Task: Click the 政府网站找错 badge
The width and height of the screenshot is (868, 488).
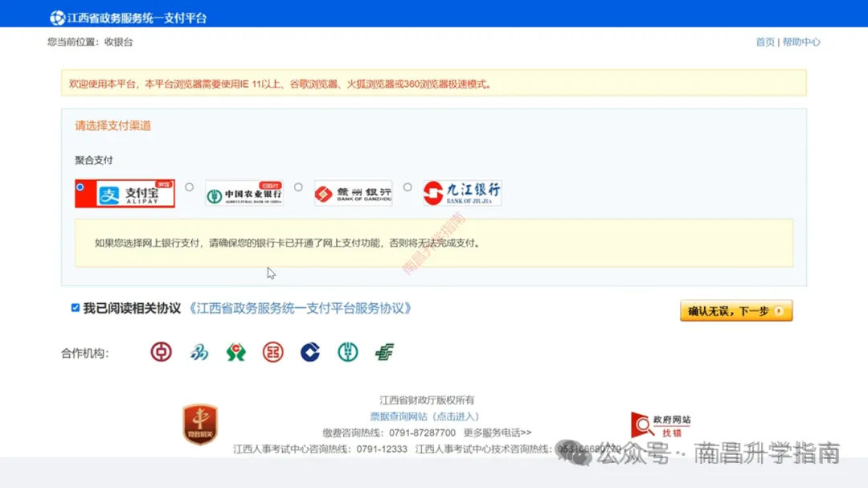Action: (661, 424)
